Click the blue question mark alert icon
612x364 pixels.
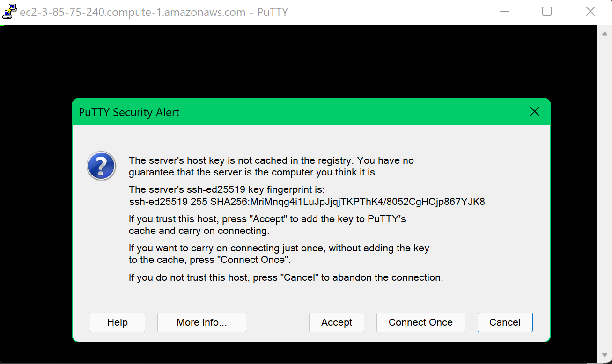point(101,166)
